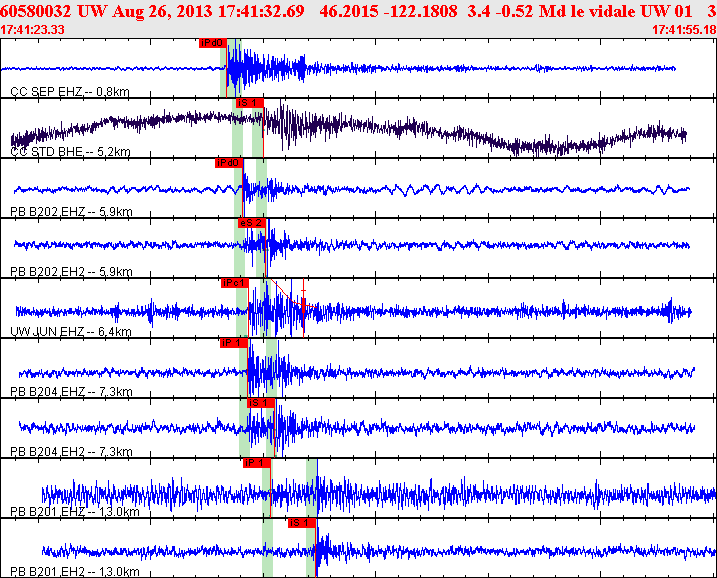Select the iS 1 pick flag on CC STD BHE
This screenshot has width=717, height=578.
coord(250,103)
